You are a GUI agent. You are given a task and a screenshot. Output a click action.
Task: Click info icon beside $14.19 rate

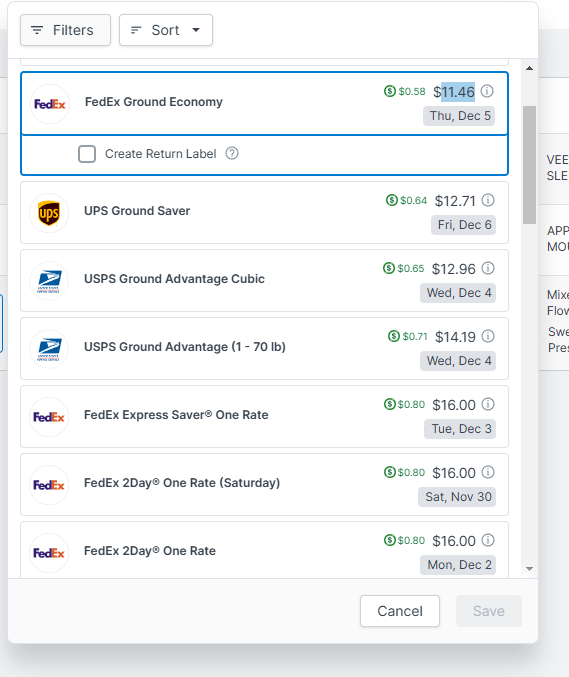coord(488,336)
